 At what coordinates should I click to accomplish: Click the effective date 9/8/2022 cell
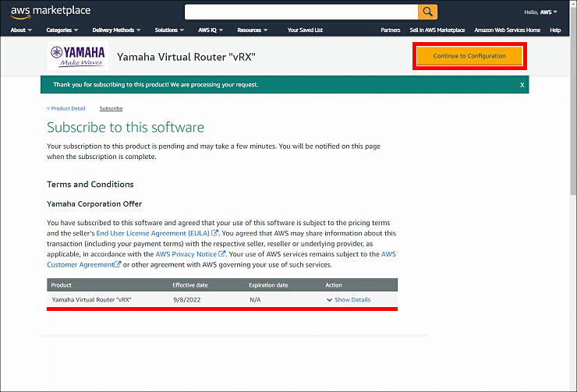(186, 300)
